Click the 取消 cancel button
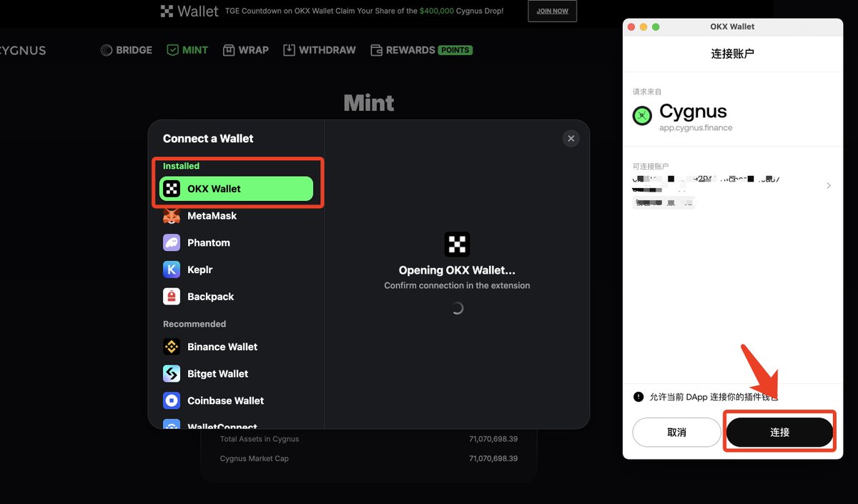This screenshot has height=504, width=858. click(676, 433)
